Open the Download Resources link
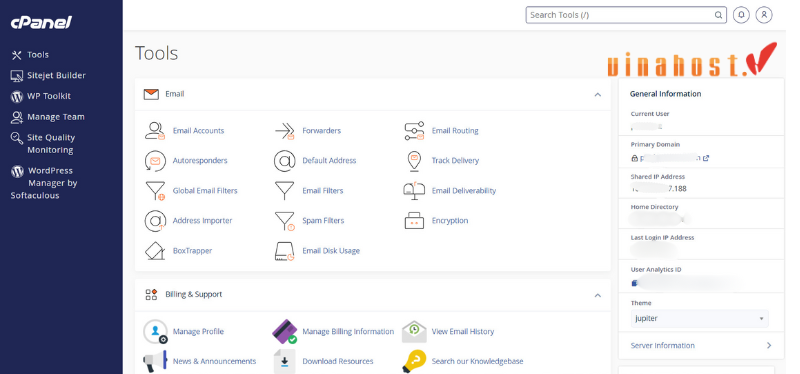The image size is (800, 374). [x=338, y=361]
